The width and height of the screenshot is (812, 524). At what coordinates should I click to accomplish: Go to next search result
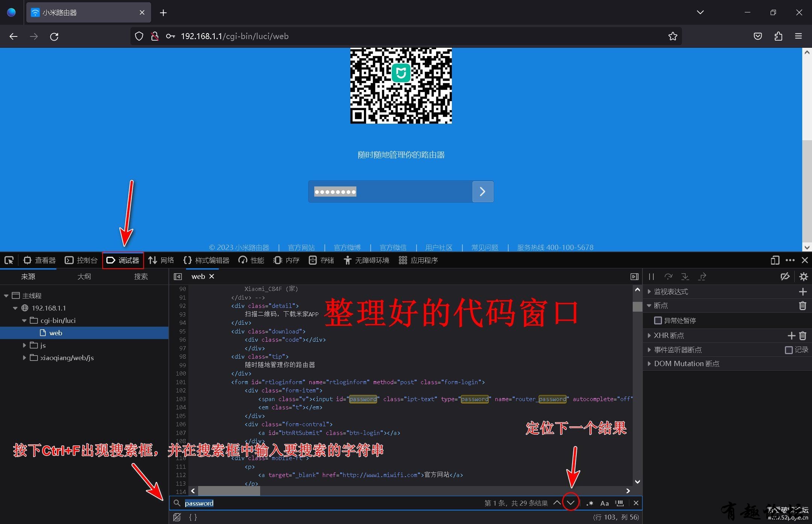(x=571, y=503)
